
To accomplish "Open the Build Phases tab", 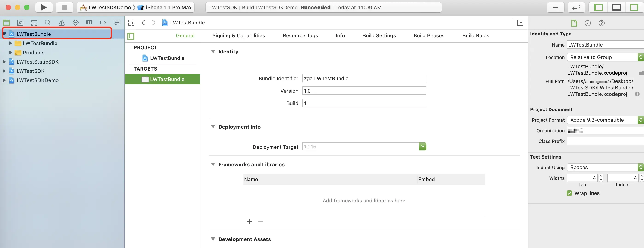I will click(x=429, y=35).
